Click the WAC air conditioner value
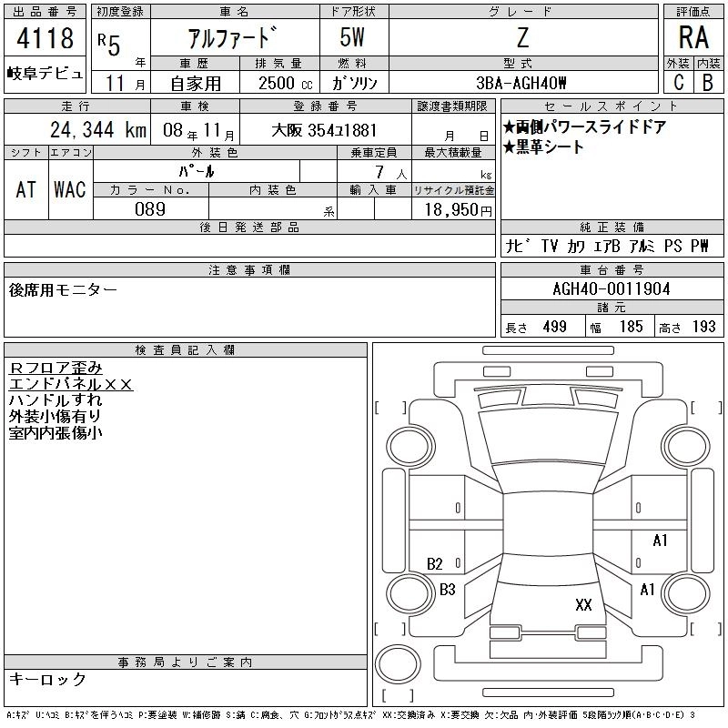The width and height of the screenshot is (728, 728). click(x=70, y=189)
